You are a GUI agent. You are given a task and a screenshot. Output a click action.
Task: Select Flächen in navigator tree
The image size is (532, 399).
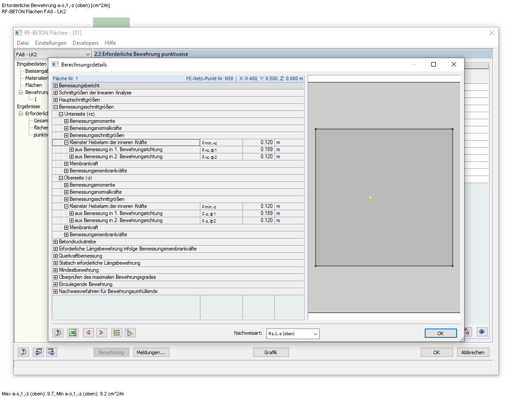tap(34, 85)
